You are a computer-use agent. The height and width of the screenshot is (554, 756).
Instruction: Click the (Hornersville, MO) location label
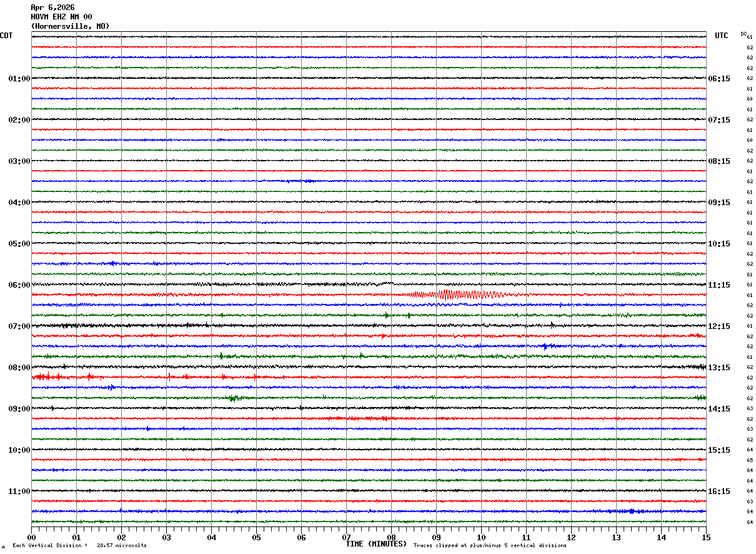click(x=70, y=26)
